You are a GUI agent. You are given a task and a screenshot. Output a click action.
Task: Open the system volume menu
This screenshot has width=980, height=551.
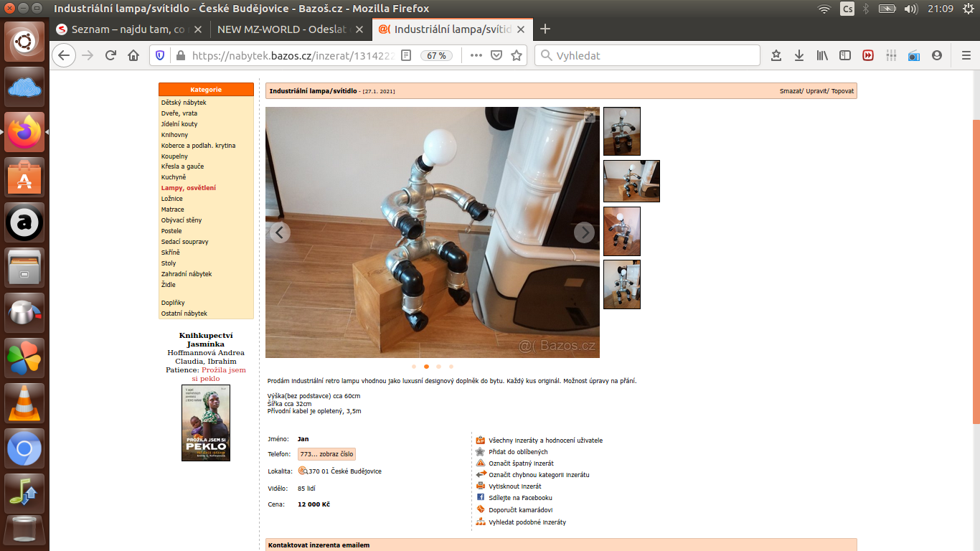(911, 9)
